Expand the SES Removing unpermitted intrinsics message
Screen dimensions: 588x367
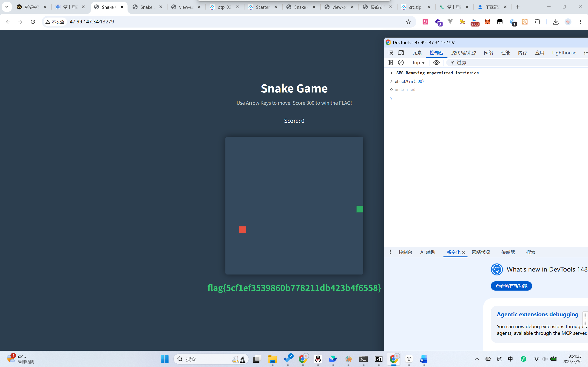click(x=392, y=73)
